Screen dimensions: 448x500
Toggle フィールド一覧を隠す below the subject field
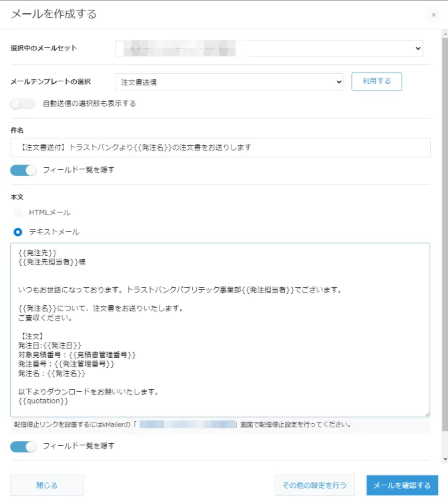coord(23,170)
